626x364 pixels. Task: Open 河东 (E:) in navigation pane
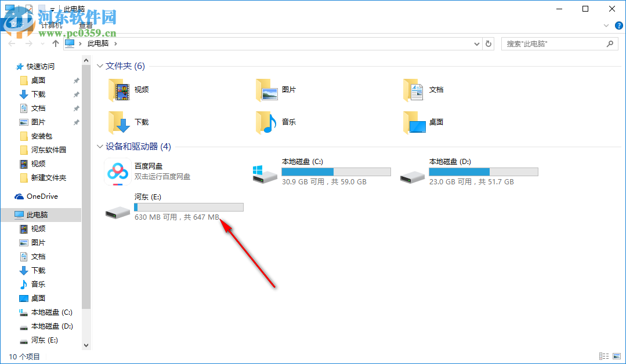pyautogui.click(x=44, y=340)
